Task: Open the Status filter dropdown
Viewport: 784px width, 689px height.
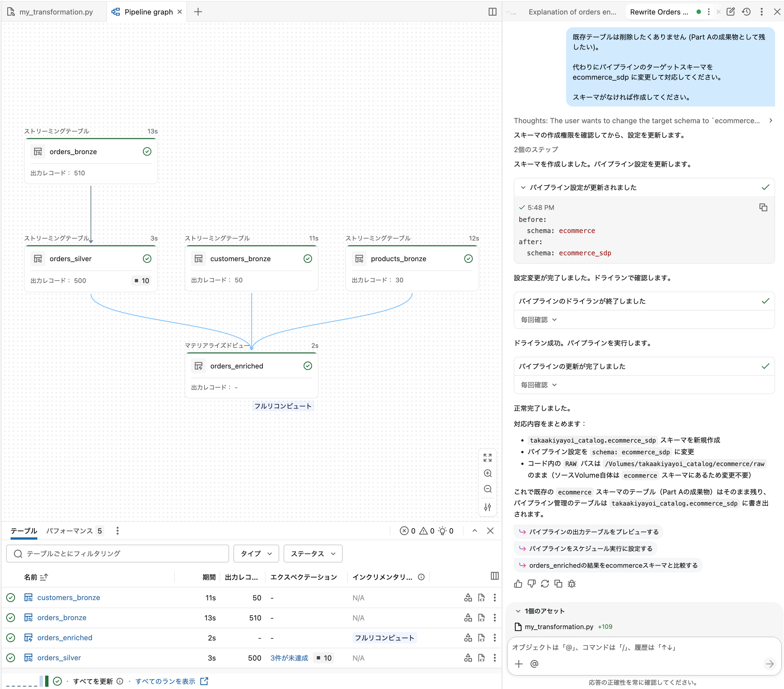Action: [313, 553]
